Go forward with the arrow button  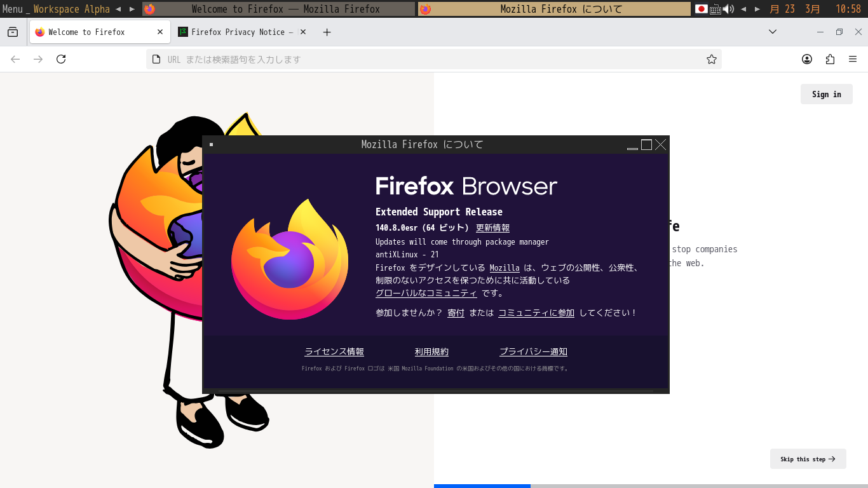point(38,59)
